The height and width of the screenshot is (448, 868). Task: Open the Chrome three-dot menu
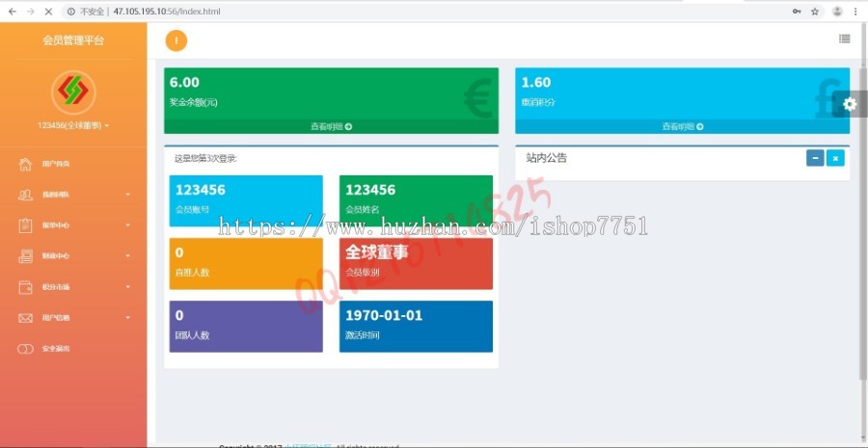855,11
